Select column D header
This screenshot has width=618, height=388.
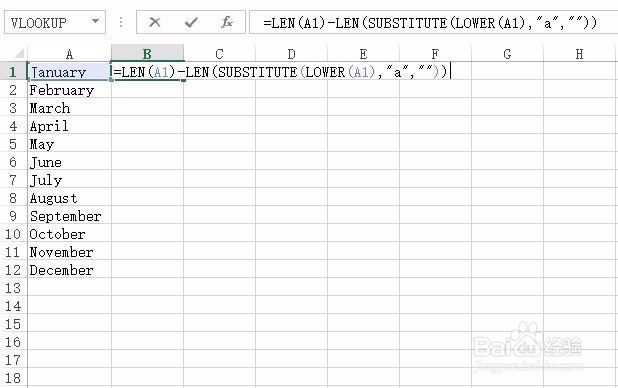pos(291,54)
